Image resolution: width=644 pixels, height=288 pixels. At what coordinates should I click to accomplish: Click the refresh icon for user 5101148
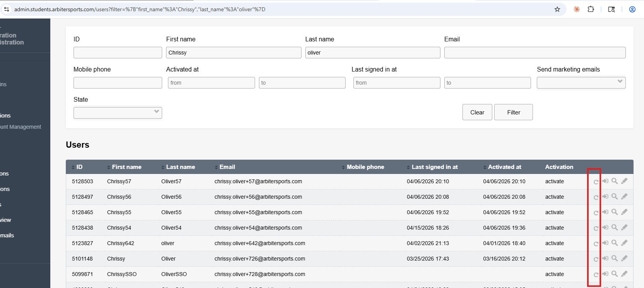(596, 259)
